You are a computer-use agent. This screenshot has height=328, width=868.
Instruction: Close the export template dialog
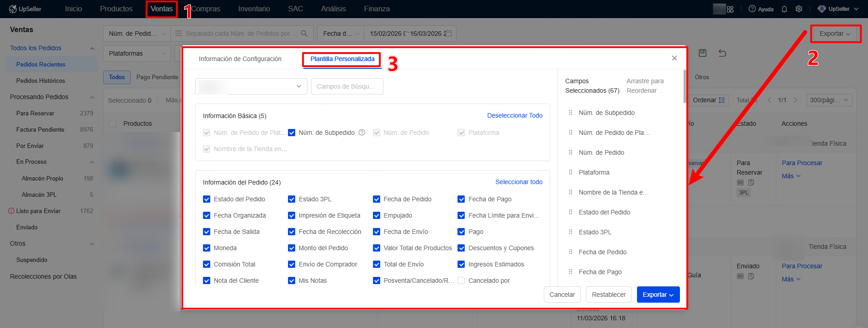(x=674, y=58)
